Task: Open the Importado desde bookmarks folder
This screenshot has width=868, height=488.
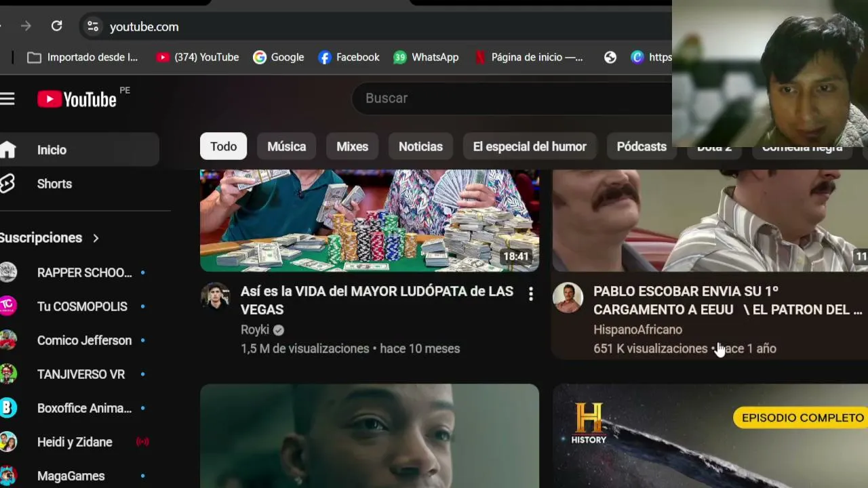Action: [82, 58]
